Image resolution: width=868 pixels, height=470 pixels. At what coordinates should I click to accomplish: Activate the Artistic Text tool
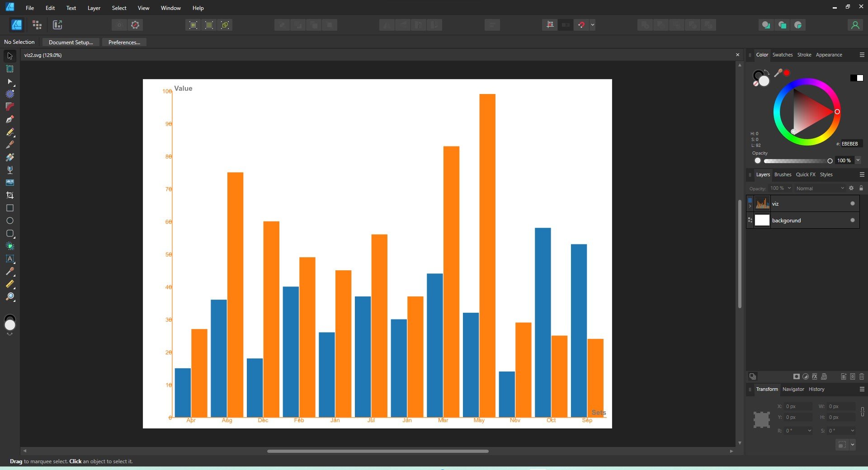[10, 259]
